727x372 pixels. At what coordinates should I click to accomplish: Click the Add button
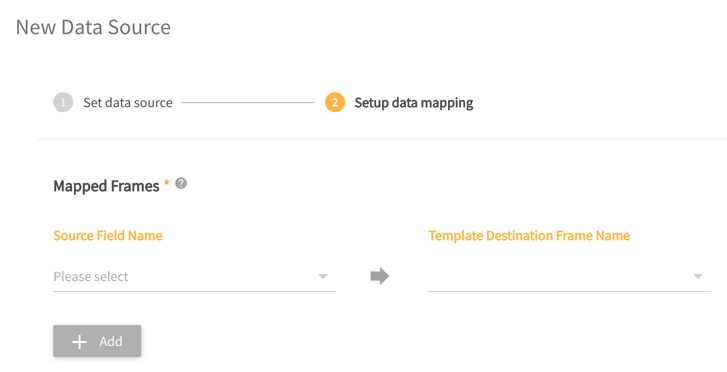coord(97,341)
